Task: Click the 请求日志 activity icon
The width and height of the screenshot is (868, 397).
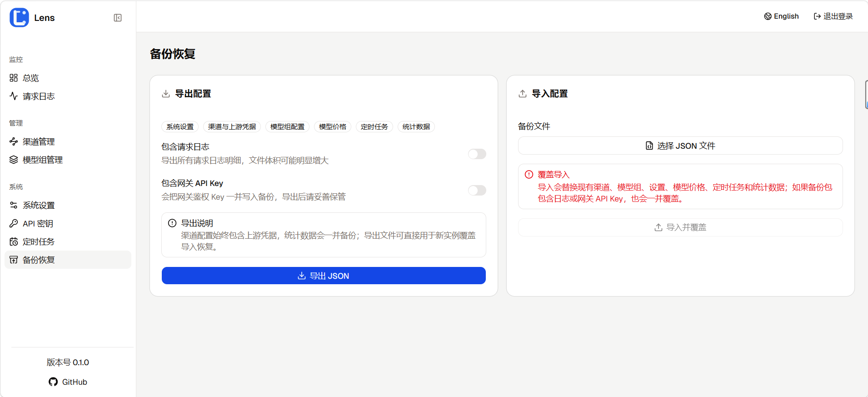Action: coord(14,96)
